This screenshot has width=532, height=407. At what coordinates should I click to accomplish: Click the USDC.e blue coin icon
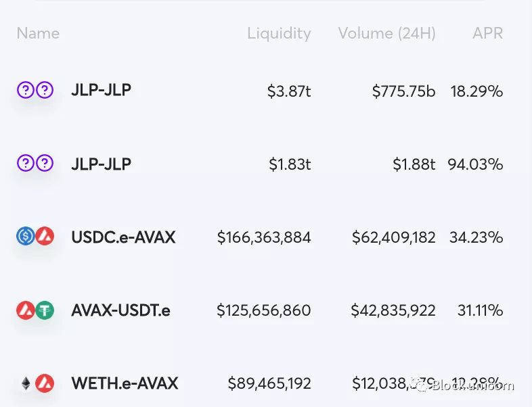click(x=26, y=236)
